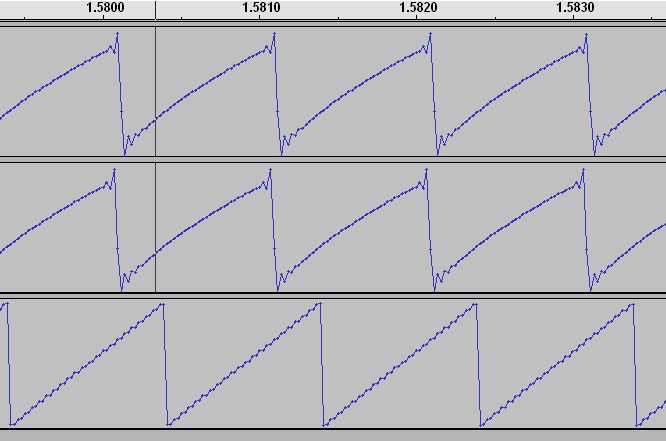This screenshot has width=666, height=441.
Task: Click the bottom sawtooth peak between 1.5810 and 1.5820
Action: pyautogui.click(x=319, y=304)
